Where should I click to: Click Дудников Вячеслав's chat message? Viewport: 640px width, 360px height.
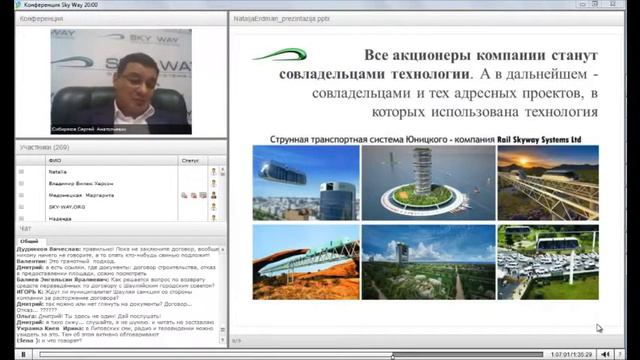(x=119, y=252)
